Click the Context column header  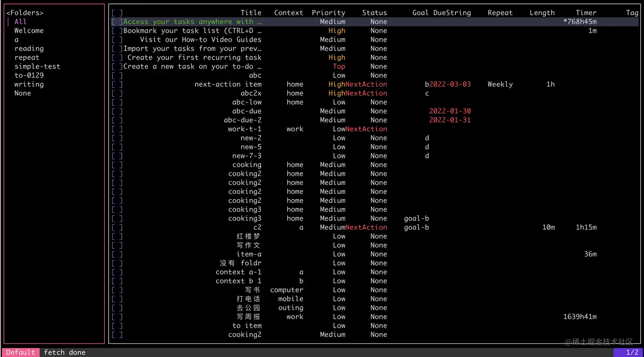pos(289,13)
